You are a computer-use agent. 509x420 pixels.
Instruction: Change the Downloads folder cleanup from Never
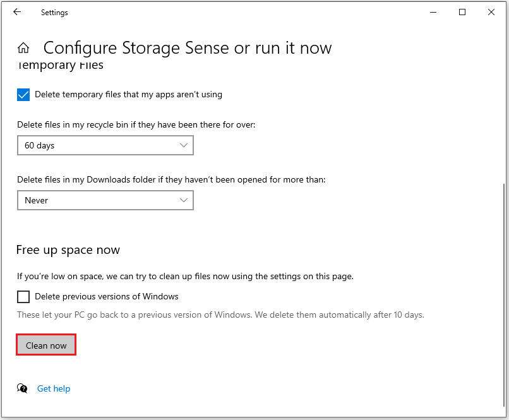(x=105, y=200)
